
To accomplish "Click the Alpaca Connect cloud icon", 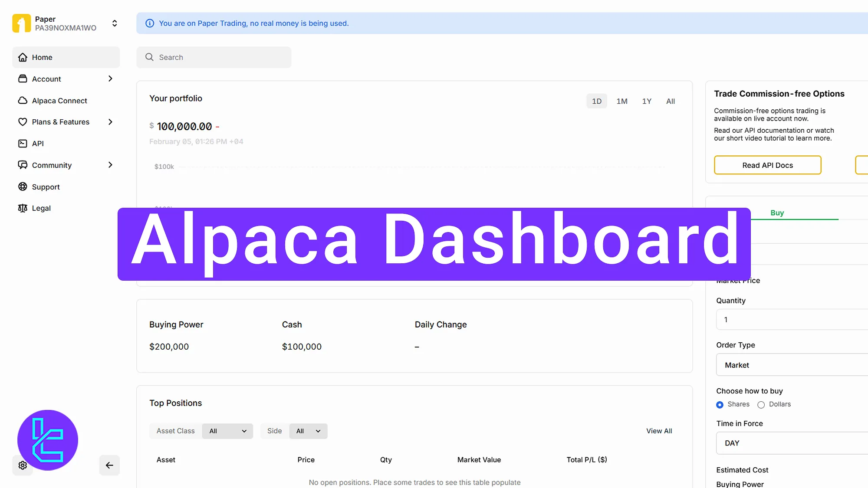I will tap(23, 100).
